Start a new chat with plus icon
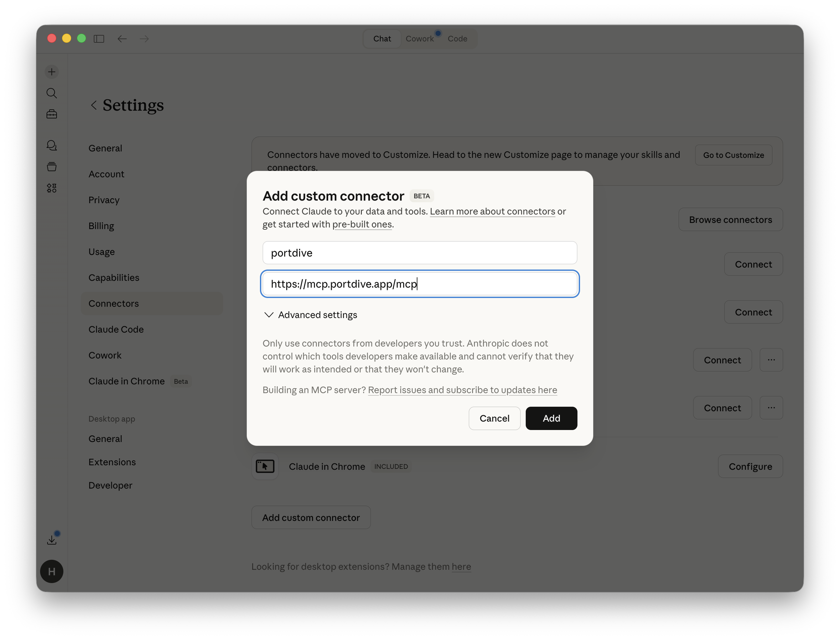 [52, 72]
